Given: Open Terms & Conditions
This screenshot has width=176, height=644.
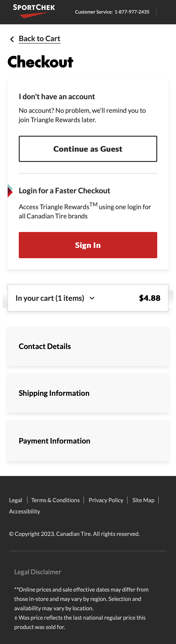Looking at the screenshot, I should [x=55, y=500].
